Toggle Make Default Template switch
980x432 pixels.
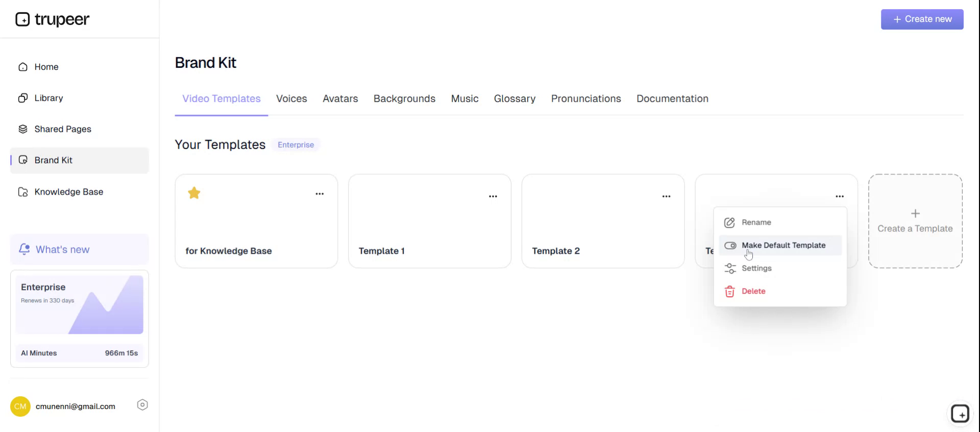730,246
